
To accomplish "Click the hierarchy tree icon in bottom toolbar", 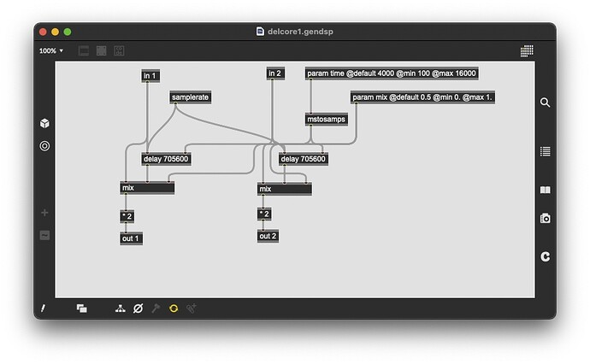I will pos(120,308).
